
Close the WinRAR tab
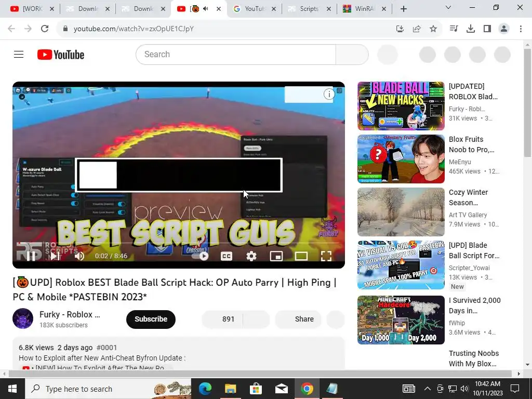(x=384, y=9)
